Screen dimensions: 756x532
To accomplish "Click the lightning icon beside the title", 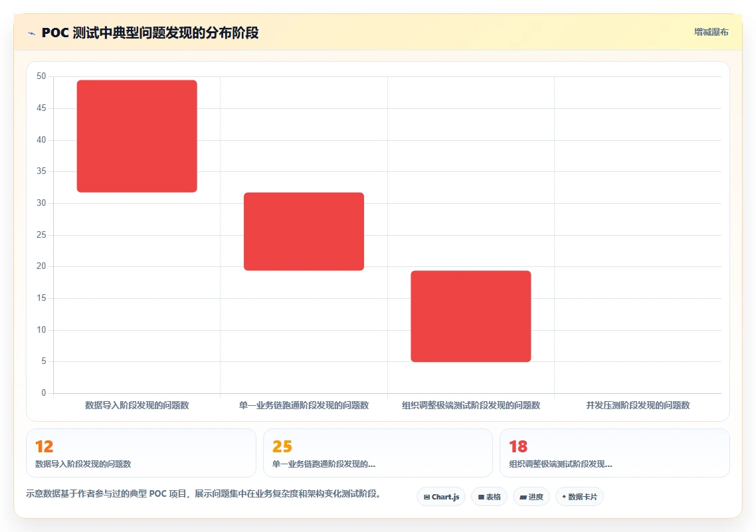I will (x=32, y=33).
